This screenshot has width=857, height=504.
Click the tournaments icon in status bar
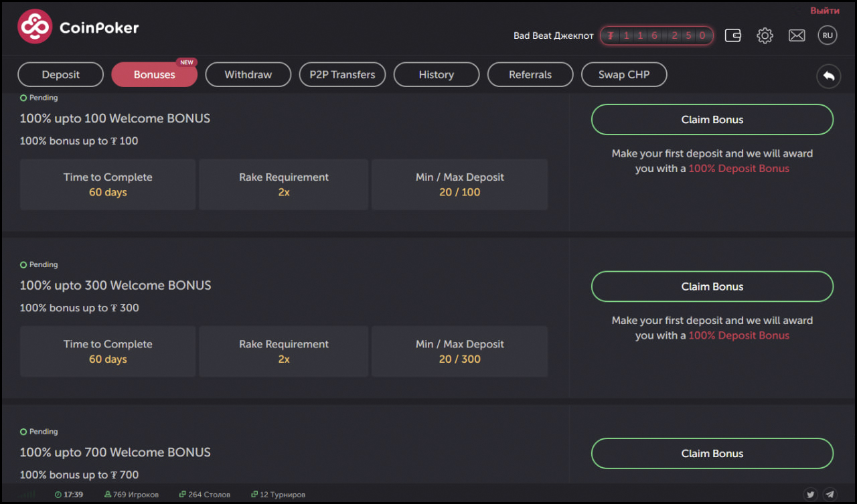coord(254,495)
